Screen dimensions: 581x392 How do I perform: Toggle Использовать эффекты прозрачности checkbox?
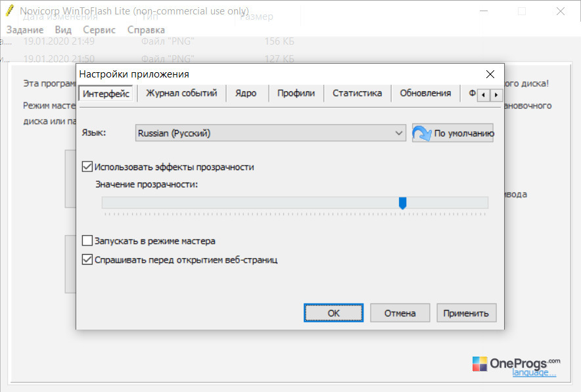tap(87, 167)
